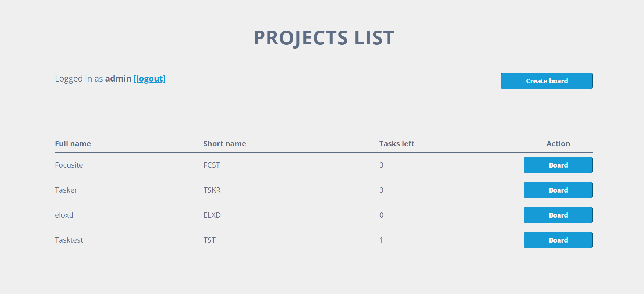Viewport: 644px width, 294px height.
Task: Click the Full name column header
Action: coord(73,144)
